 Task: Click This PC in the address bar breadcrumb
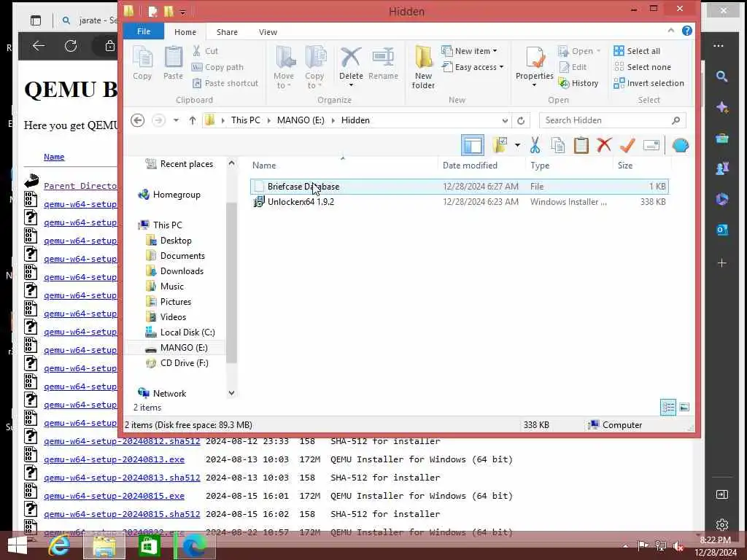(x=245, y=120)
